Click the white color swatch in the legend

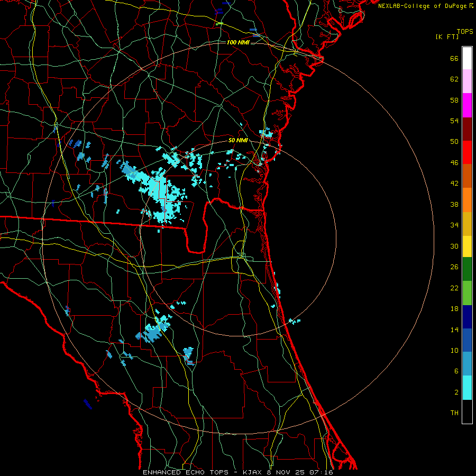pos(467,58)
